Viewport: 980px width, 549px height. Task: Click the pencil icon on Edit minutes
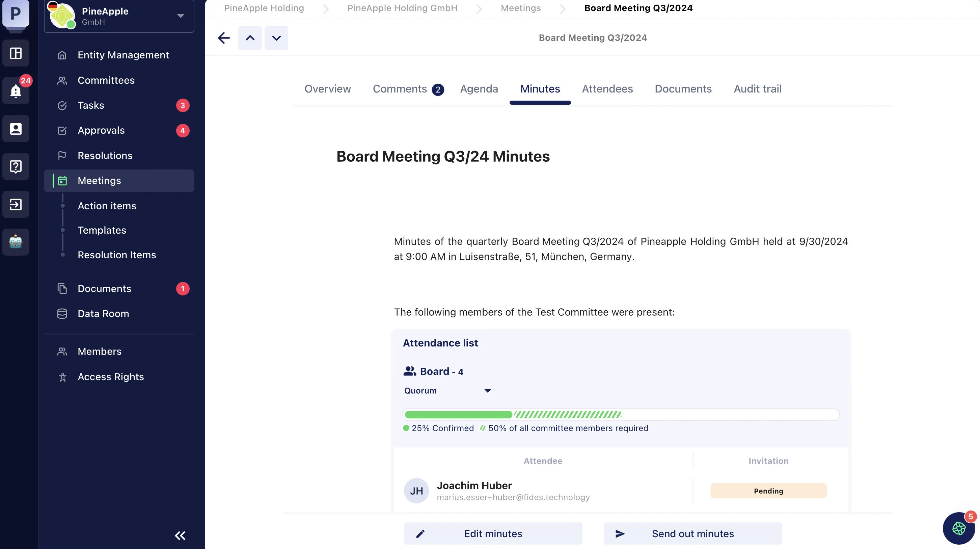[420, 534]
